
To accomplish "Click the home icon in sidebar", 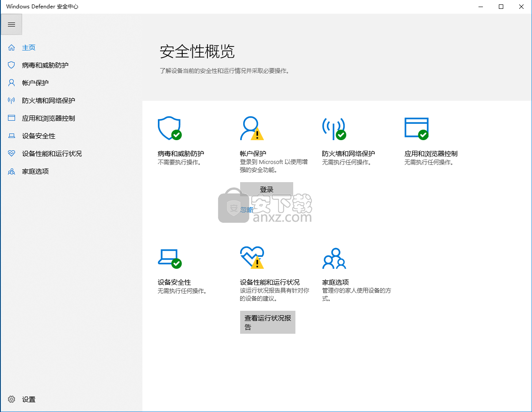I will point(11,47).
